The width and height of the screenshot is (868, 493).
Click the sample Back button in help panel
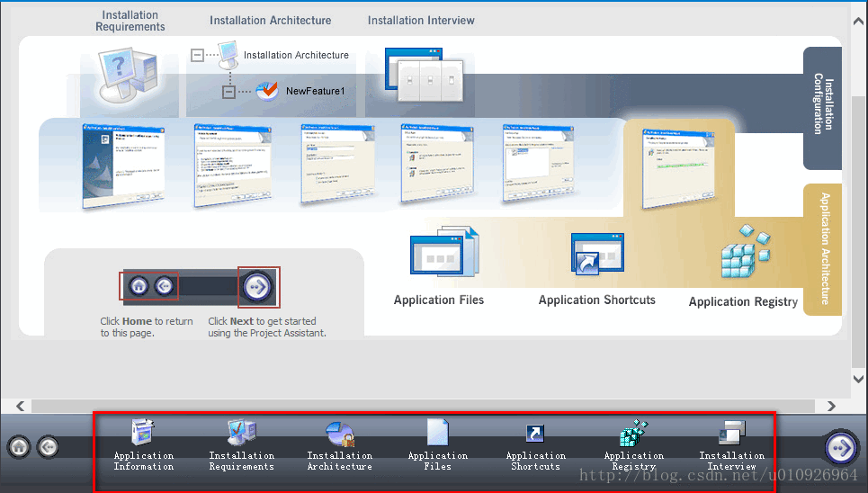[x=164, y=286]
